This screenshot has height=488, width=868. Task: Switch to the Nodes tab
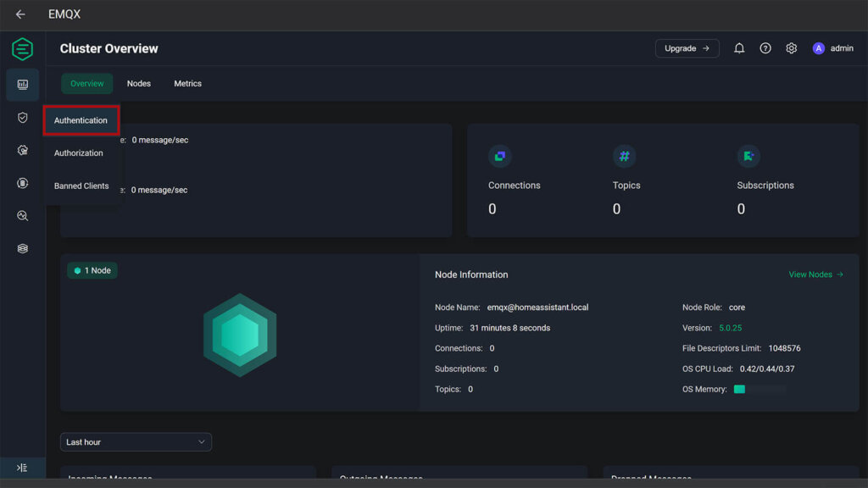139,84
